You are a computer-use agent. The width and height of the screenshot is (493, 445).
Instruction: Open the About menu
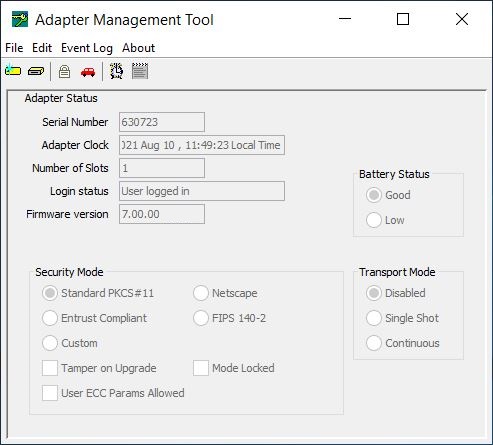point(138,48)
